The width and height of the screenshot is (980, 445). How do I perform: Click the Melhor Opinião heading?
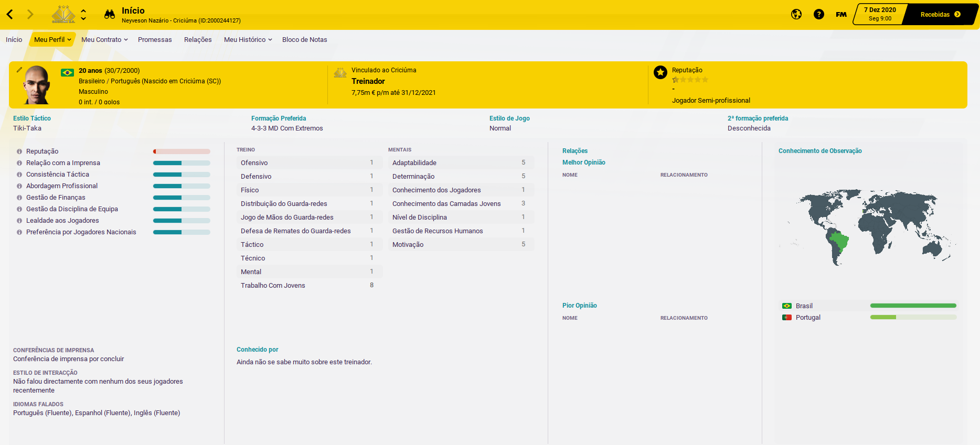point(584,162)
